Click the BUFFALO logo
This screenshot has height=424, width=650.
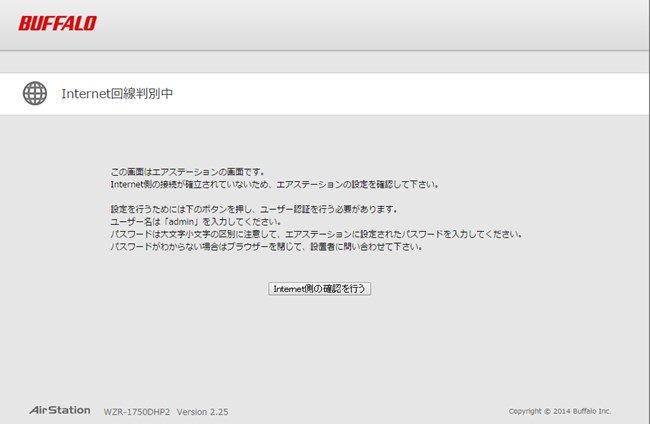pos(58,23)
